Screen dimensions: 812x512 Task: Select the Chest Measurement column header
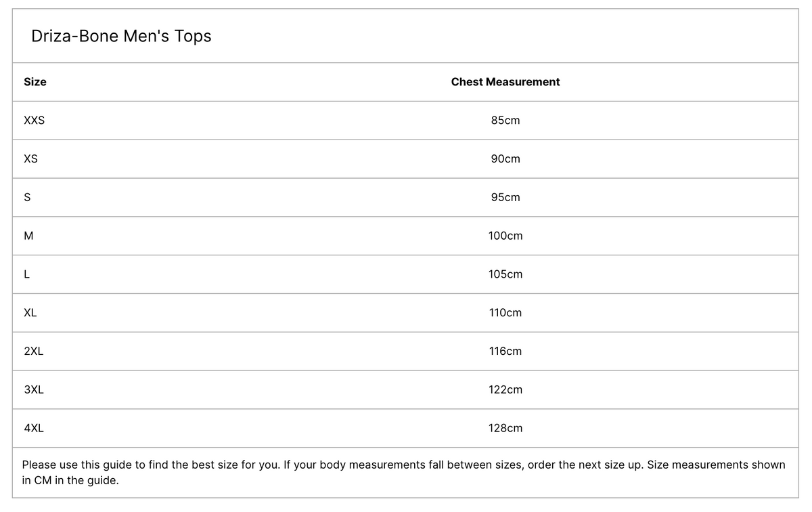point(505,82)
